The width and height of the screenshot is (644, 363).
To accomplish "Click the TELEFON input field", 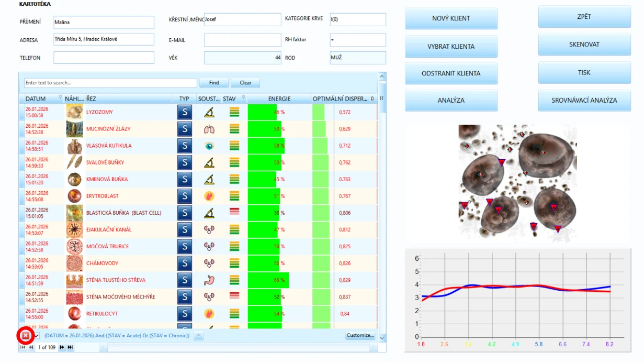I will tap(104, 58).
